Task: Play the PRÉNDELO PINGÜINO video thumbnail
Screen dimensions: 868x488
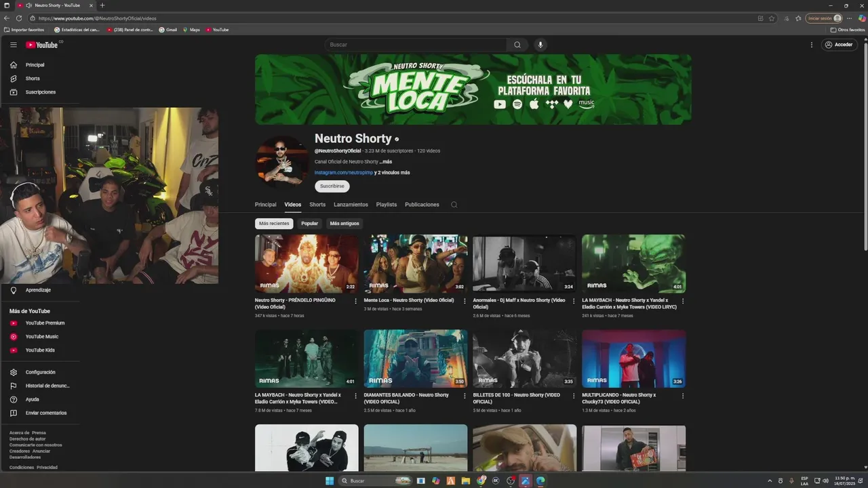Action: coord(307,264)
